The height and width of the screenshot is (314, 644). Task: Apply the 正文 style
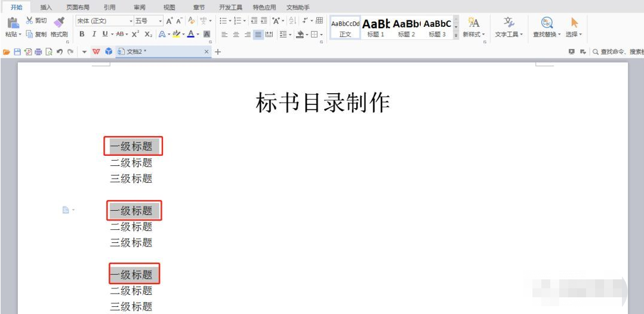pyautogui.click(x=346, y=28)
